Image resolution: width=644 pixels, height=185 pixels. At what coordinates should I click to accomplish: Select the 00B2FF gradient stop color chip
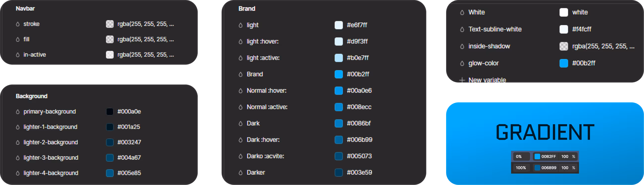pyautogui.click(x=537, y=156)
